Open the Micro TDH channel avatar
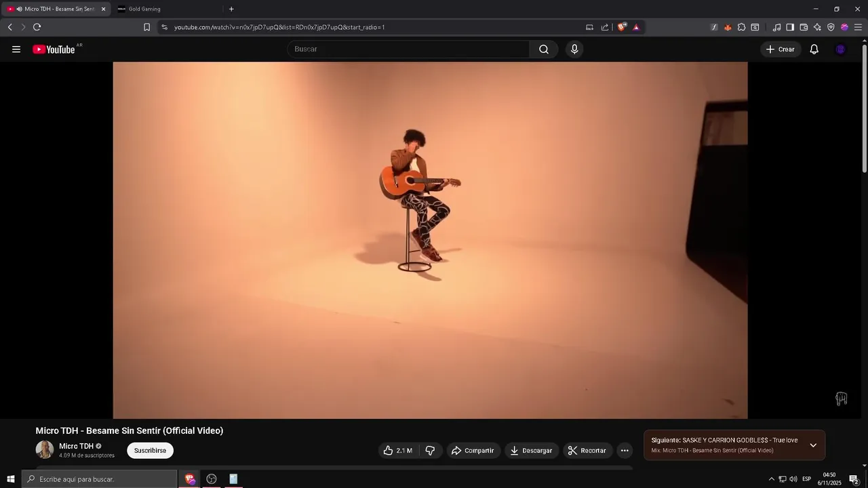Screen dimensions: 868x488 [x=45, y=450]
